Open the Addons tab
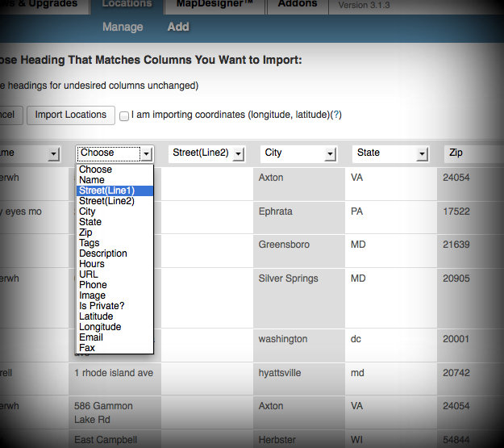The width and height of the screenshot is (504, 448). tap(298, 5)
